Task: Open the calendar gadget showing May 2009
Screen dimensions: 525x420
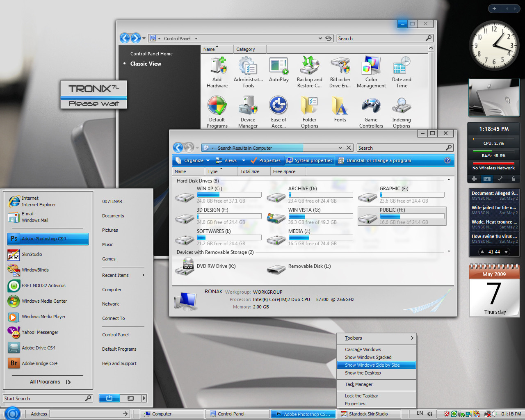Action: (494, 290)
